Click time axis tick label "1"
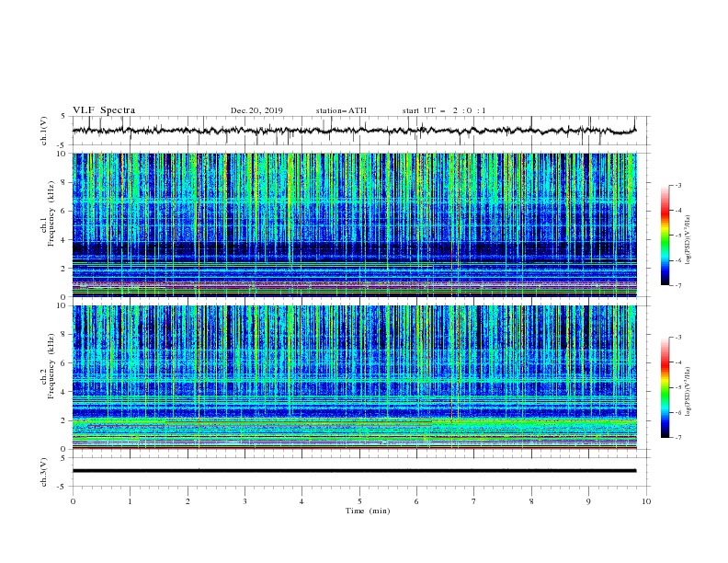This screenshot has height=563, width=728. coord(130,501)
